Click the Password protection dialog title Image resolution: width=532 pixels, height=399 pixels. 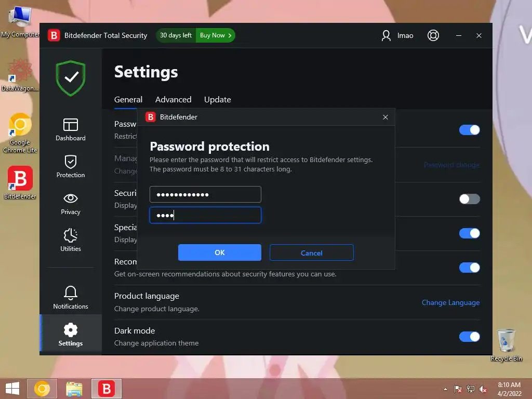209,146
